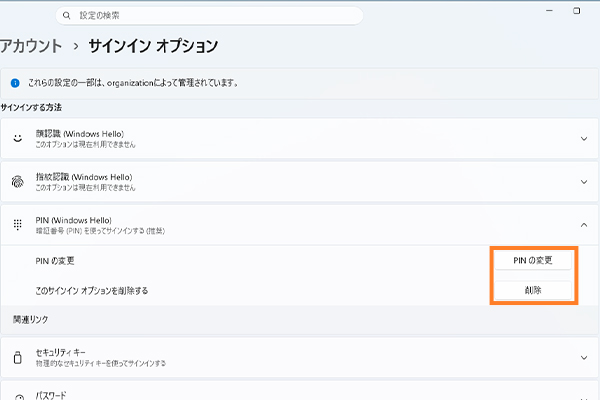Click the PIN の変更 button
Screen dimensions: 600x400
pyautogui.click(x=533, y=260)
